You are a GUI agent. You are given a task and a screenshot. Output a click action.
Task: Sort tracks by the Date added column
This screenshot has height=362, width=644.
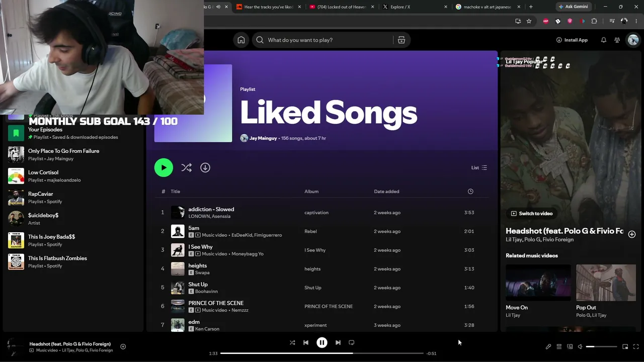386,192
